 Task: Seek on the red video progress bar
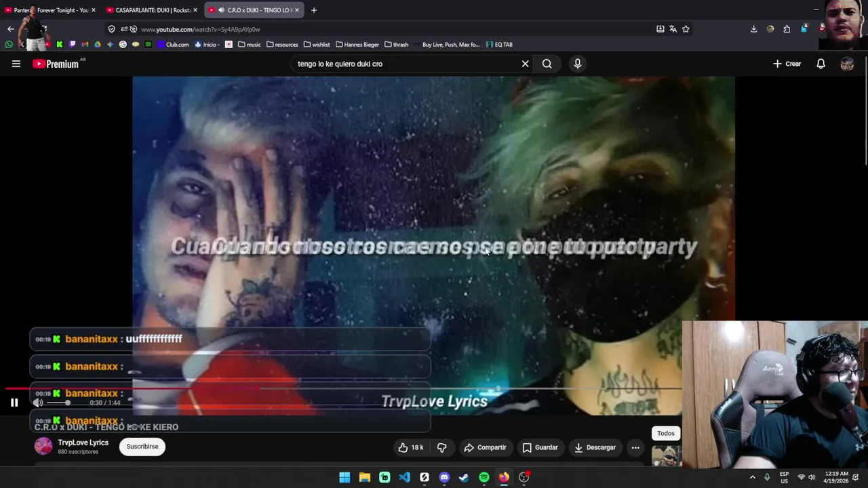(343, 388)
